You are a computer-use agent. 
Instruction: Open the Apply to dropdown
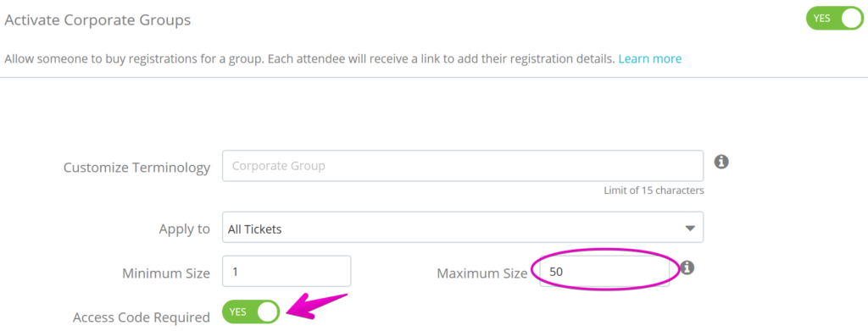(x=463, y=227)
